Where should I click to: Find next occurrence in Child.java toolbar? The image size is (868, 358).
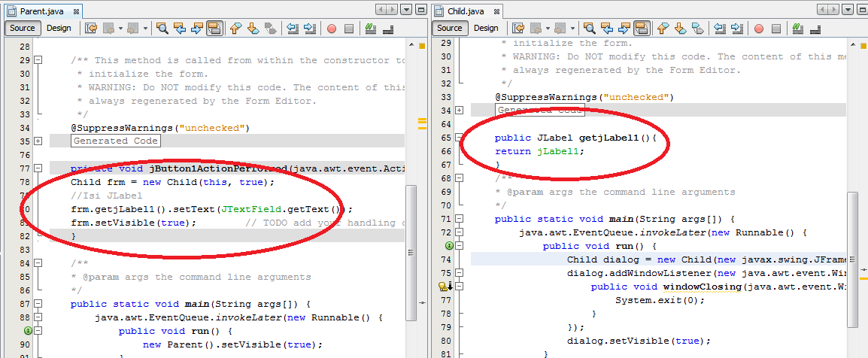point(624,29)
